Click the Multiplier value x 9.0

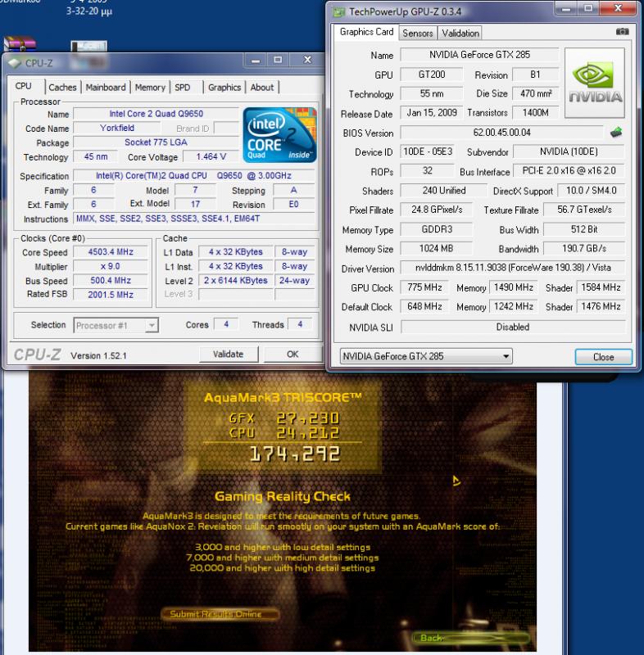click(x=111, y=266)
